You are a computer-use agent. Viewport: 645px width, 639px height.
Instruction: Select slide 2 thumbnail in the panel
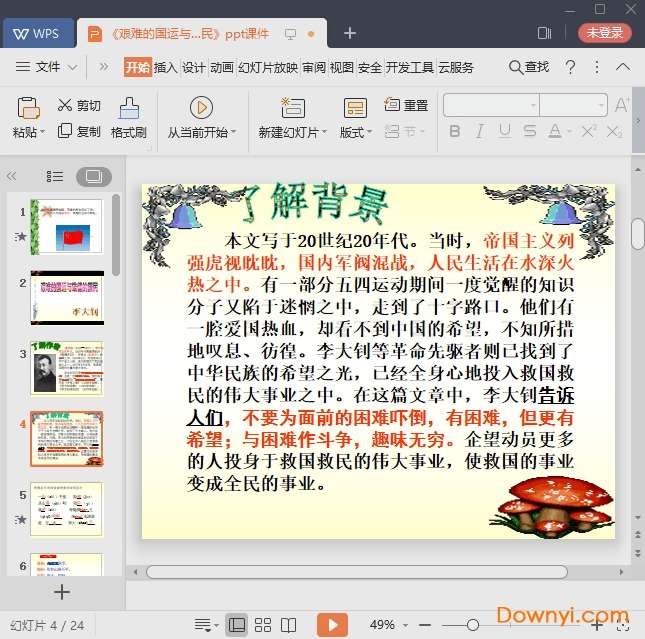pyautogui.click(x=66, y=297)
